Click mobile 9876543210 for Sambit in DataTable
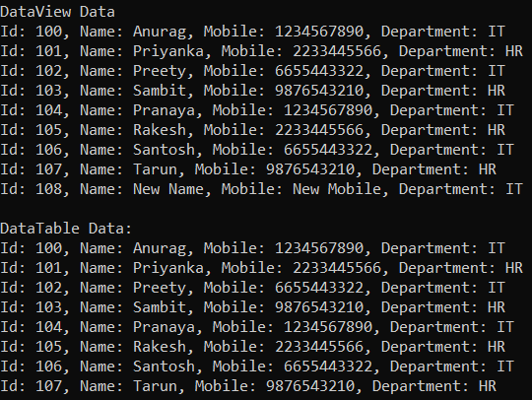The width and height of the screenshot is (532, 400). tap(319, 307)
